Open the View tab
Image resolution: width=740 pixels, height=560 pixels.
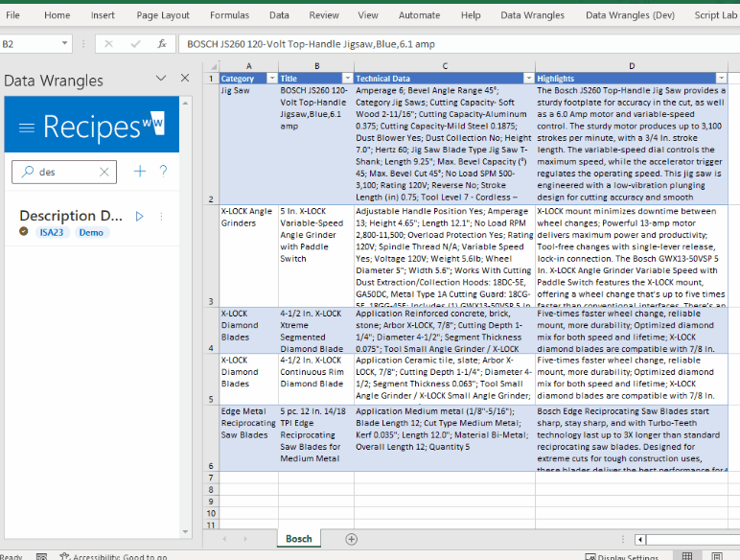pos(368,15)
